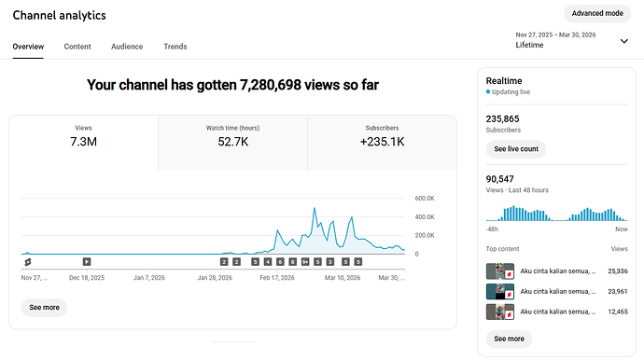Open the video title in the 12,465 views row
The image size is (644, 360).
(558, 312)
